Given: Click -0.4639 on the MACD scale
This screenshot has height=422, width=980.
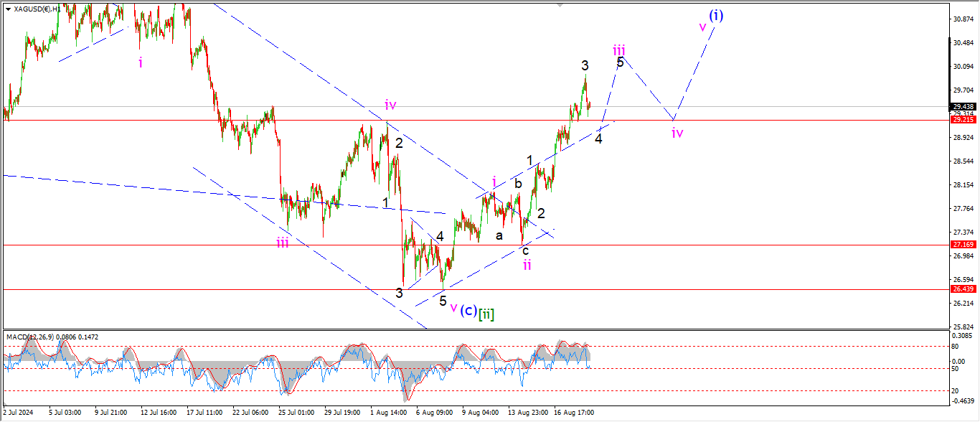Looking at the screenshot, I should coord(962,400).
